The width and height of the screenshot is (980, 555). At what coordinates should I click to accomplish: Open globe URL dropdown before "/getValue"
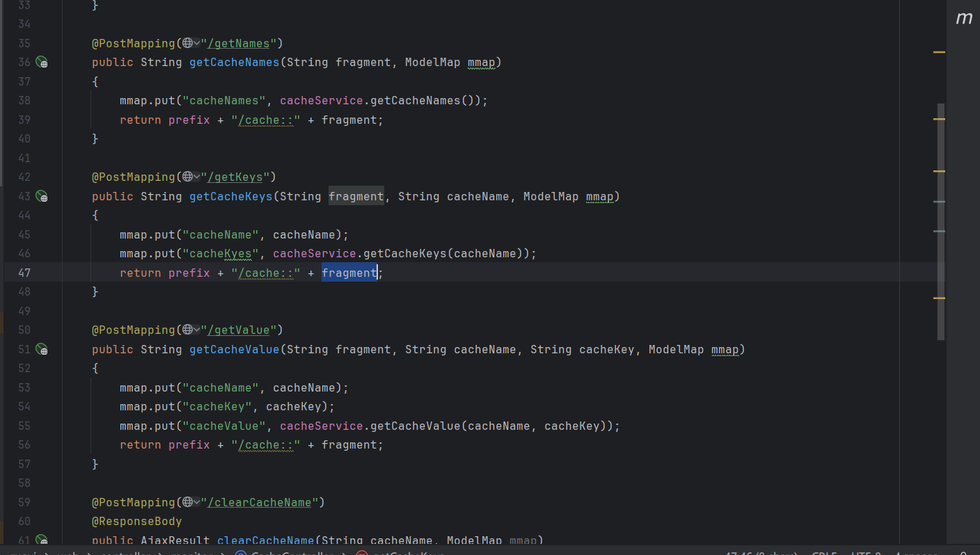[191, 330]
